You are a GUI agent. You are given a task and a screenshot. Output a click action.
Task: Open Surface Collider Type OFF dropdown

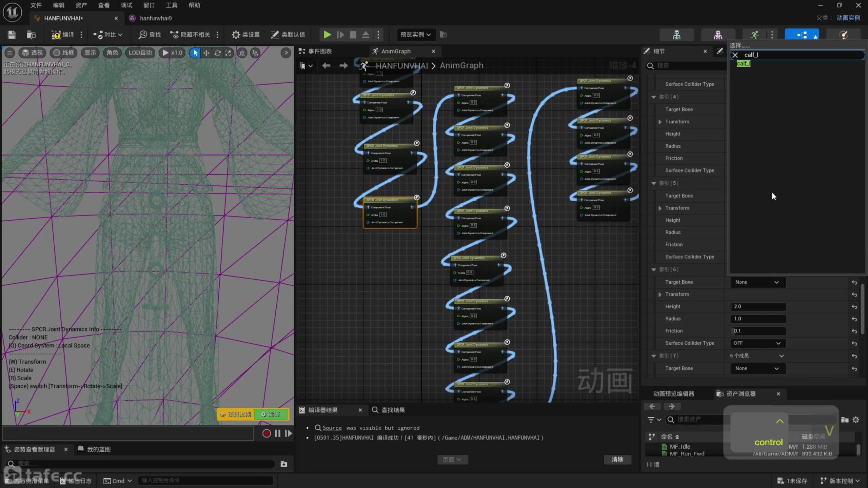tap(757, 343)
